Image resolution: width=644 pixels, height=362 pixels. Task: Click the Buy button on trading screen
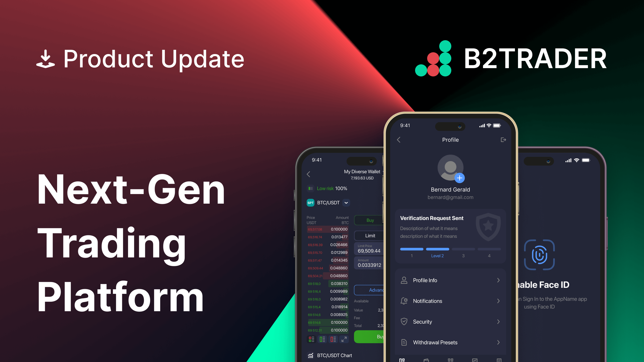click(x=369, y=220)
